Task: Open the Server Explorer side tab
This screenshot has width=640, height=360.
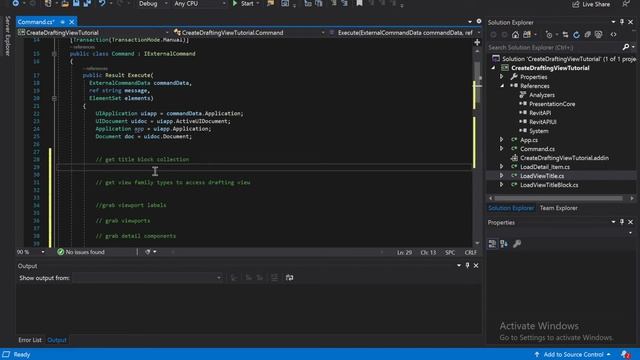Action: point(7,36)
